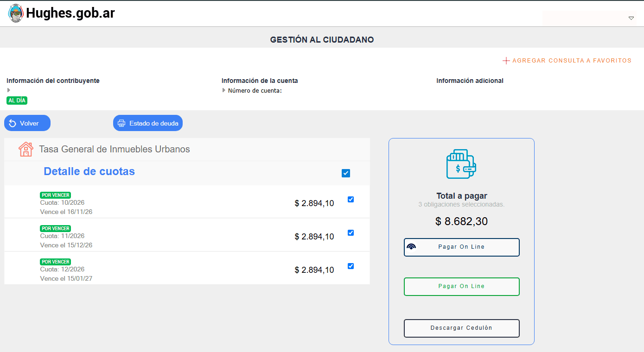The width and height of the screenshot is (644, 352).
Task: Open Estado de deuda report
Action: point(148,123)
